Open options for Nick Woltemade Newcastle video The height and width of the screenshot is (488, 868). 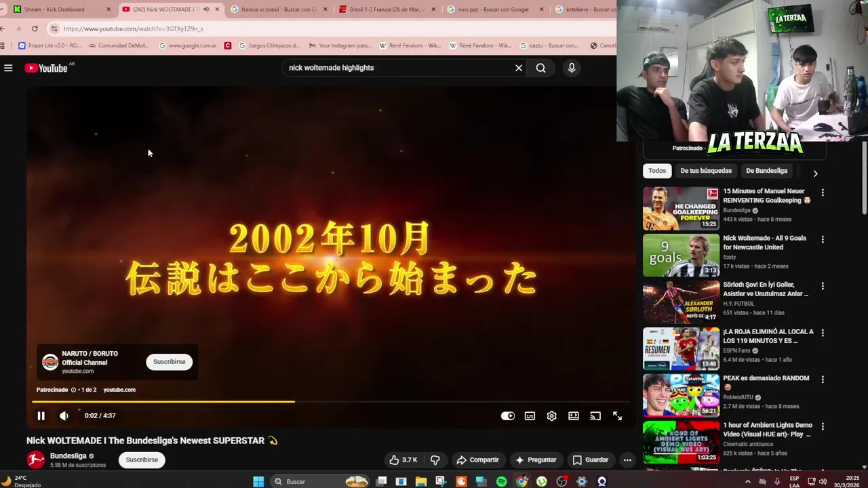tap(823, 240)
